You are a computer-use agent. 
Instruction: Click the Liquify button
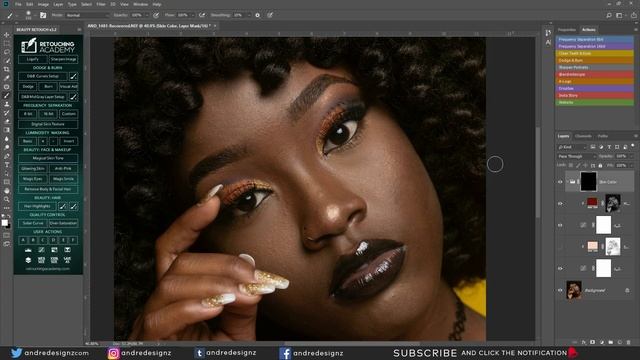[x=33, y=59]
